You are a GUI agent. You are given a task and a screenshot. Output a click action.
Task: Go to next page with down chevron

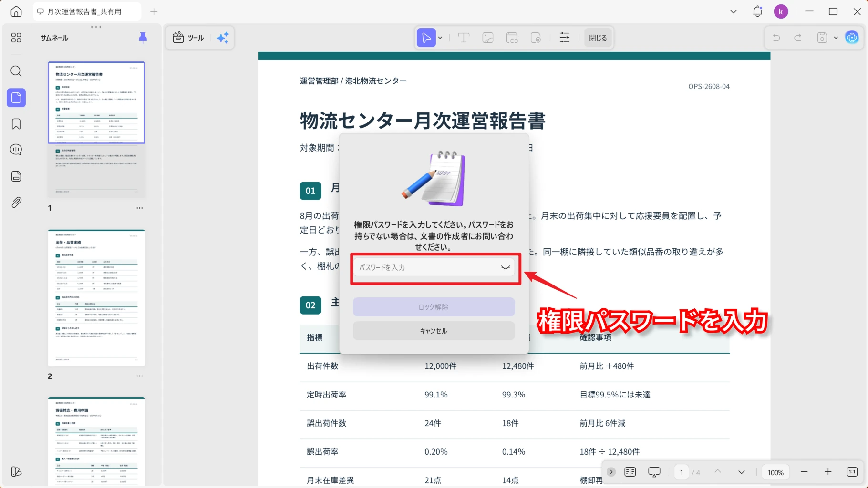click(x=741, y=472)
